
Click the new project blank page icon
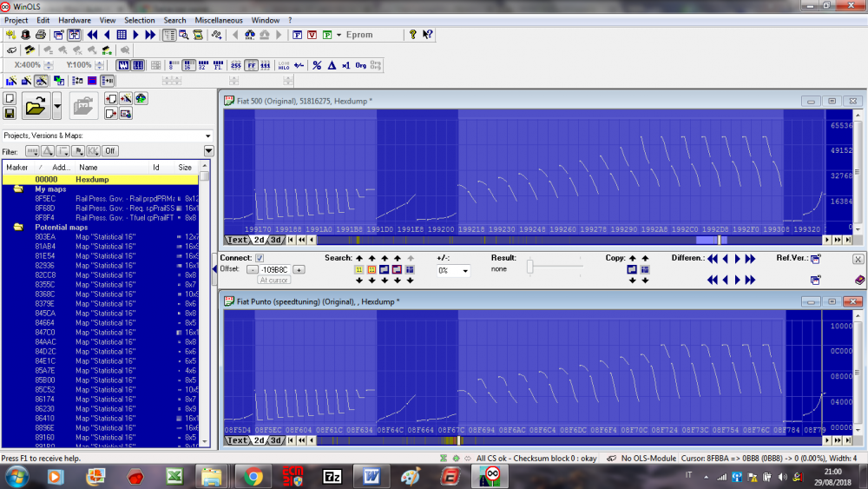click(10, 98)
